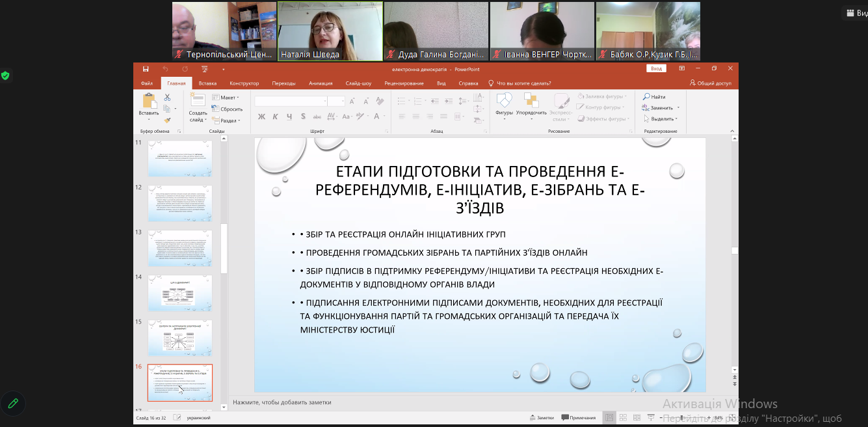This screenshot has width=868, height=427.
Task: Switch to the Animation (Анимация) tab
Action: [321, 83]
